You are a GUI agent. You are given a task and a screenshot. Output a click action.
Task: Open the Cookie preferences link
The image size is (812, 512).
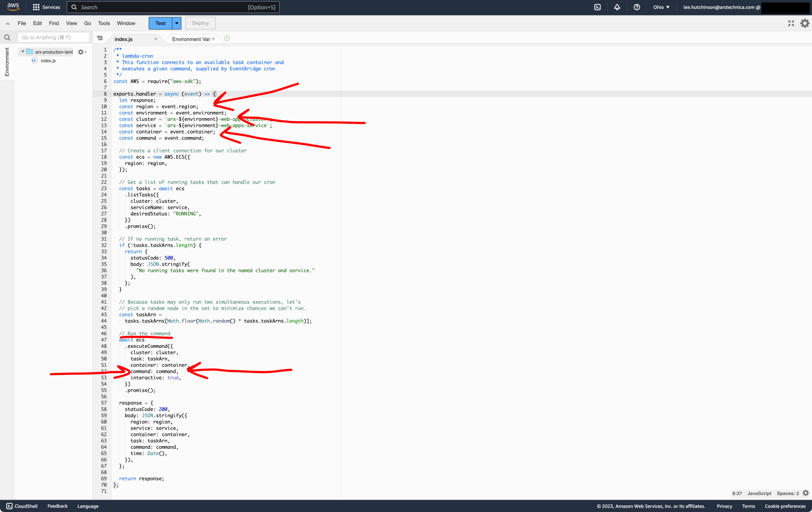(x=785, y=506)
